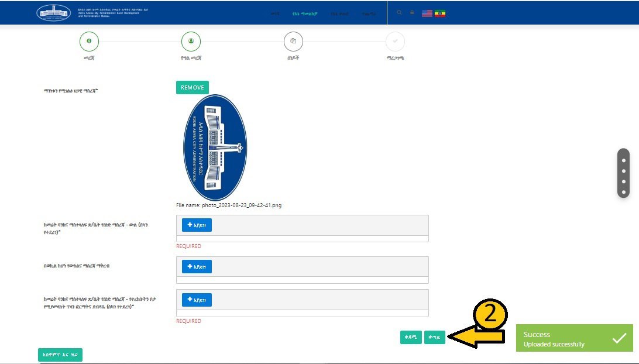Click the second upload field file list box
639x364 pixels.
[x=303, y=280]
